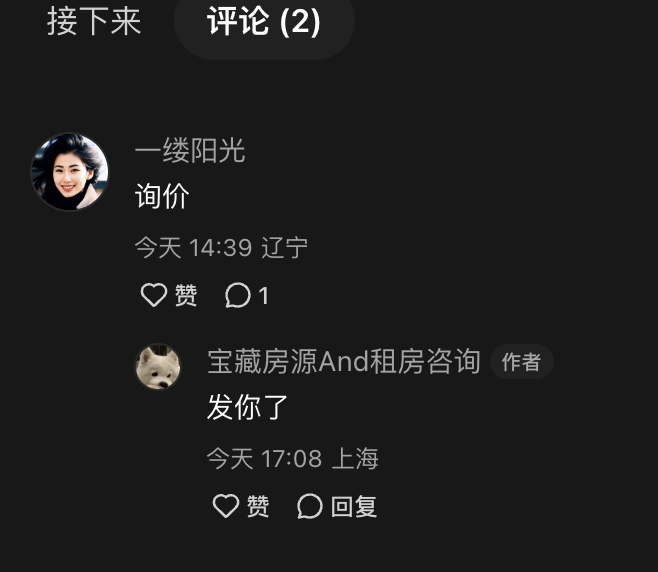Click username 宝藏房源And租房咨询
This screenshot has width=658, height=572.
coord(344,361)
